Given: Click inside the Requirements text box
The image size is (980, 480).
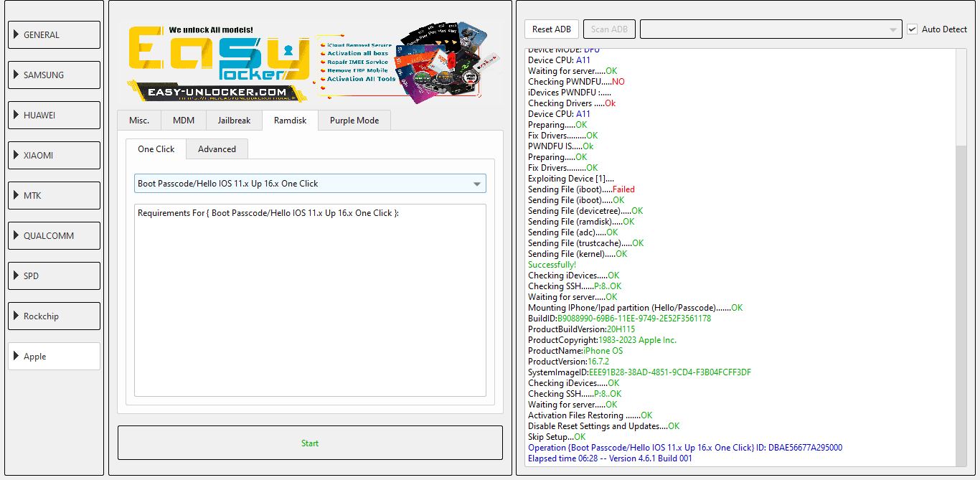Looking at the screenshot, I should pos(310,300).
